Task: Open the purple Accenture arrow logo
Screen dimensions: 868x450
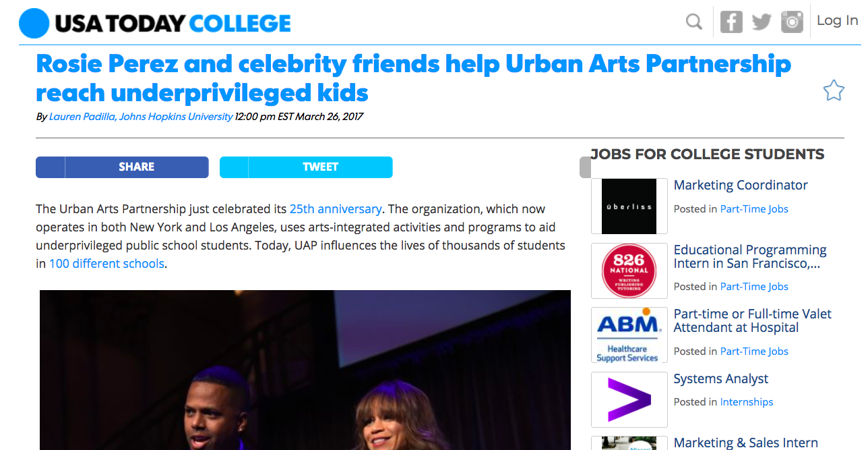Action: click(x=629, y=399)
